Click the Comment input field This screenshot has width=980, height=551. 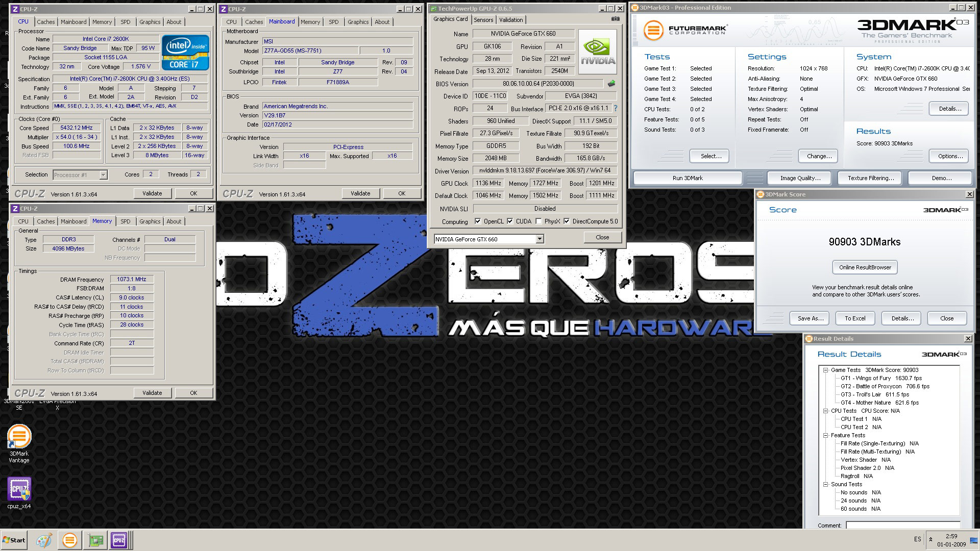click(x=902, y=525)
